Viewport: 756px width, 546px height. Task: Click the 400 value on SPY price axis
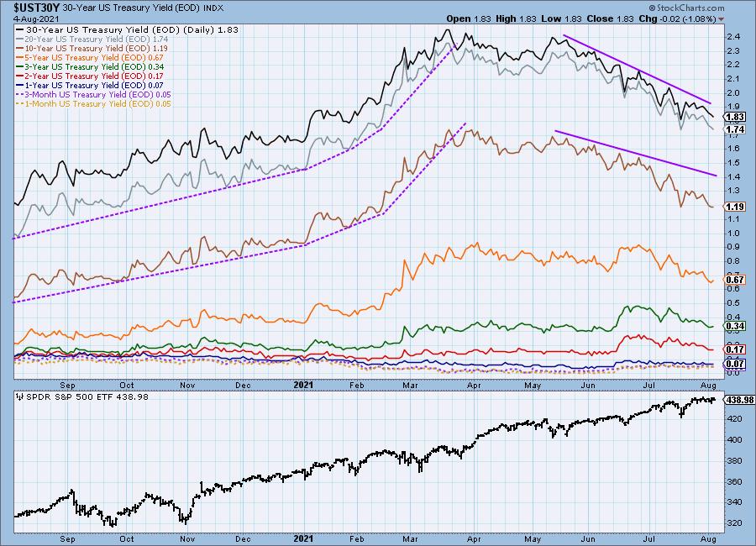[x=735, y=440]
